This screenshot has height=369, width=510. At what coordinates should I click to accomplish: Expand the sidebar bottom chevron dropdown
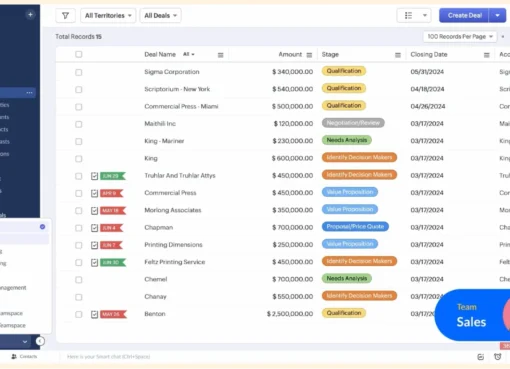[x=25, y=342]
